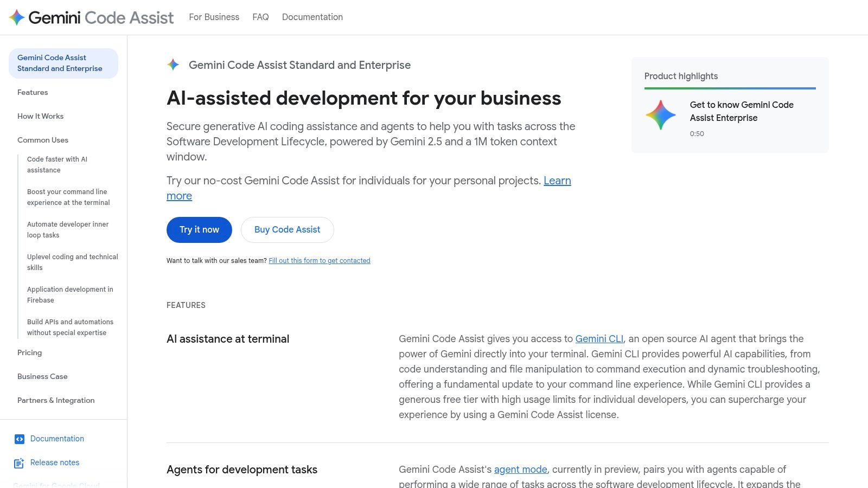
Task: Click the AI assistance at terminal heading
Action: pyautogui.click(x=228, y=339)
